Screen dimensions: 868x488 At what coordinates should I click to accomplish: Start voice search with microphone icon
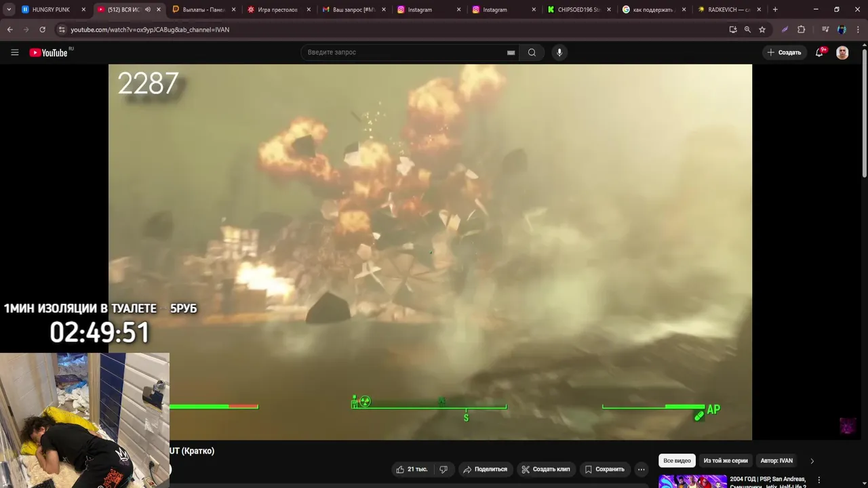point(559,52)
